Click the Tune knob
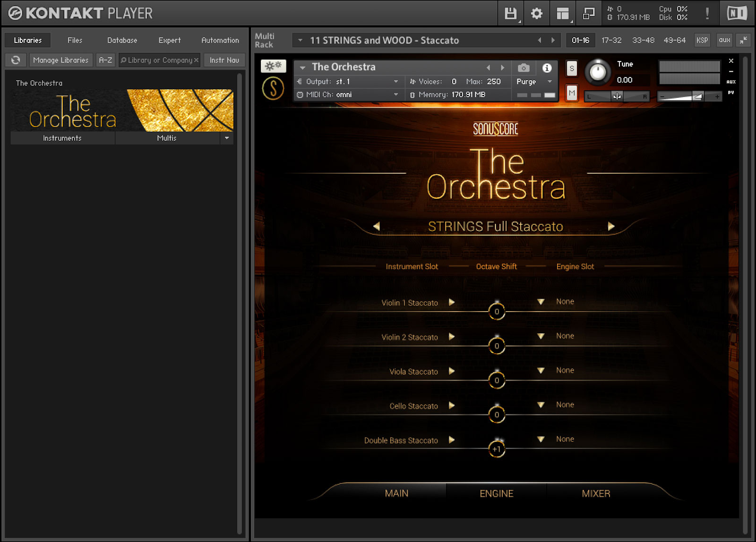Image resolution: width=756 pixels, height=542 pixels. point(598,72)
